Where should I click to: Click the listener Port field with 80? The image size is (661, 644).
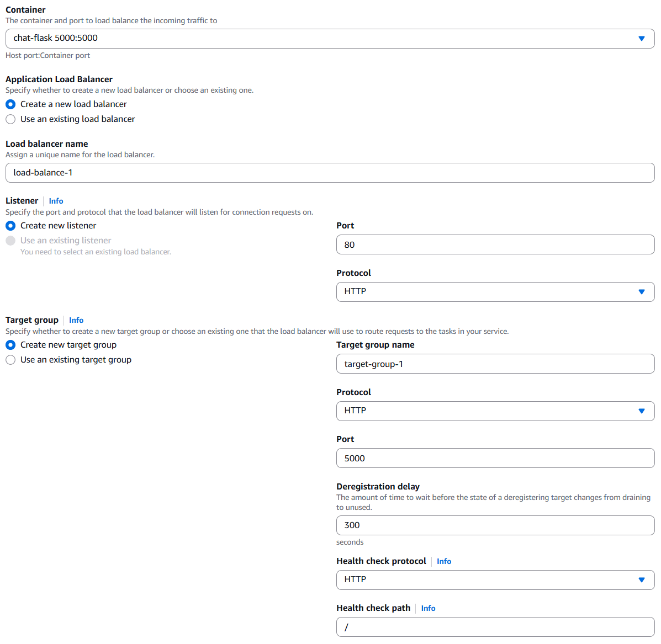tap(495, 245)
